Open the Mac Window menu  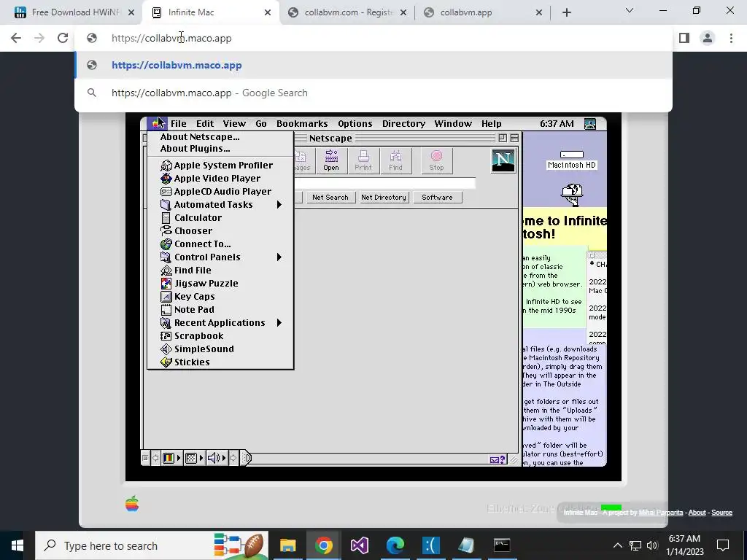pyautogui.click(x=453, y=124)
